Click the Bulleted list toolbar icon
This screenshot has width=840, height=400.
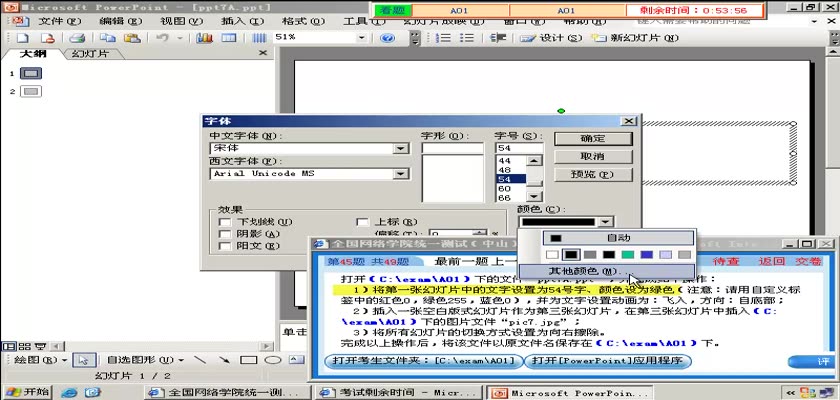467,38
